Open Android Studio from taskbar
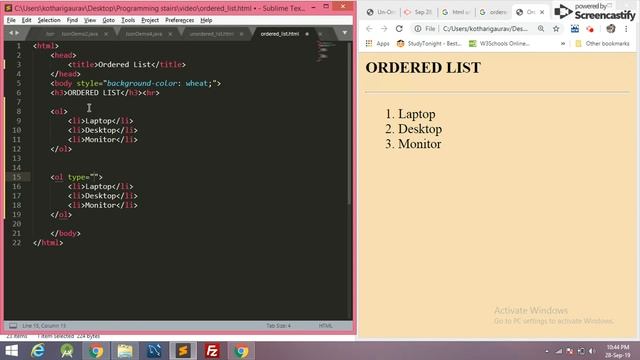 (67, 351)
